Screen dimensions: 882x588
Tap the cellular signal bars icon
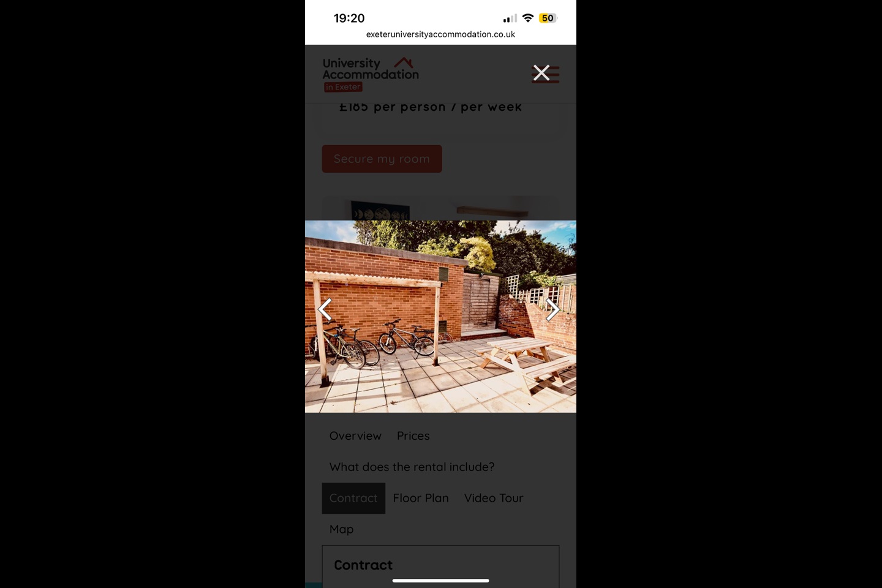pyautogui.click(x=510, y=18)
